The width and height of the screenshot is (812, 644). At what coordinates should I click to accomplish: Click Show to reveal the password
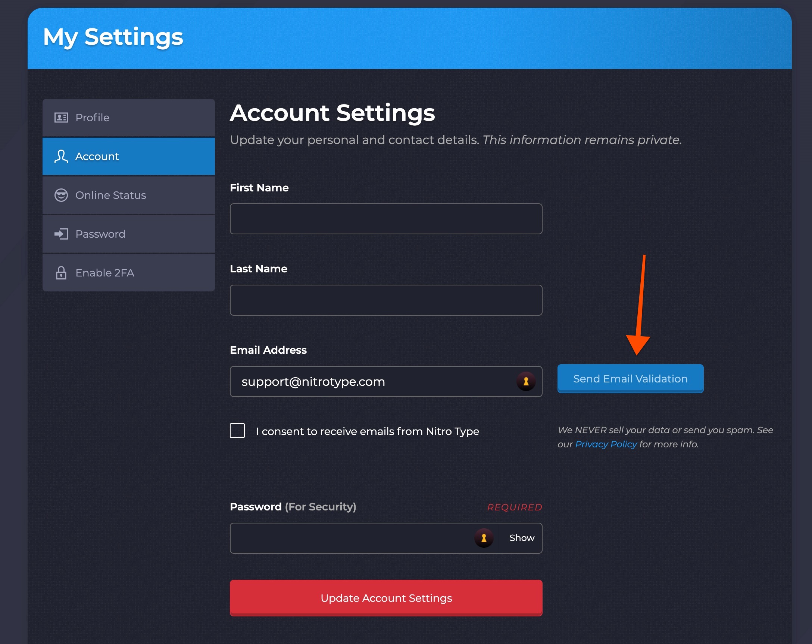tap(521, 538)
